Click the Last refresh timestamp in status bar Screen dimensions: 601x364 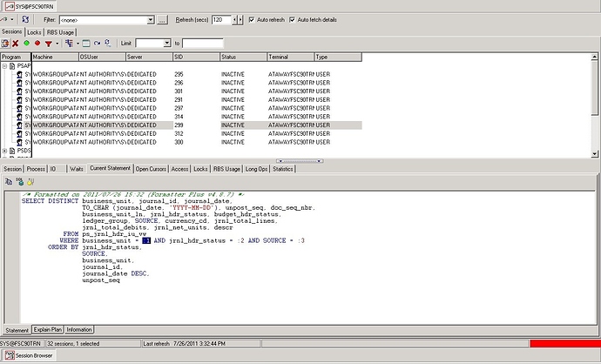[184, 344]
